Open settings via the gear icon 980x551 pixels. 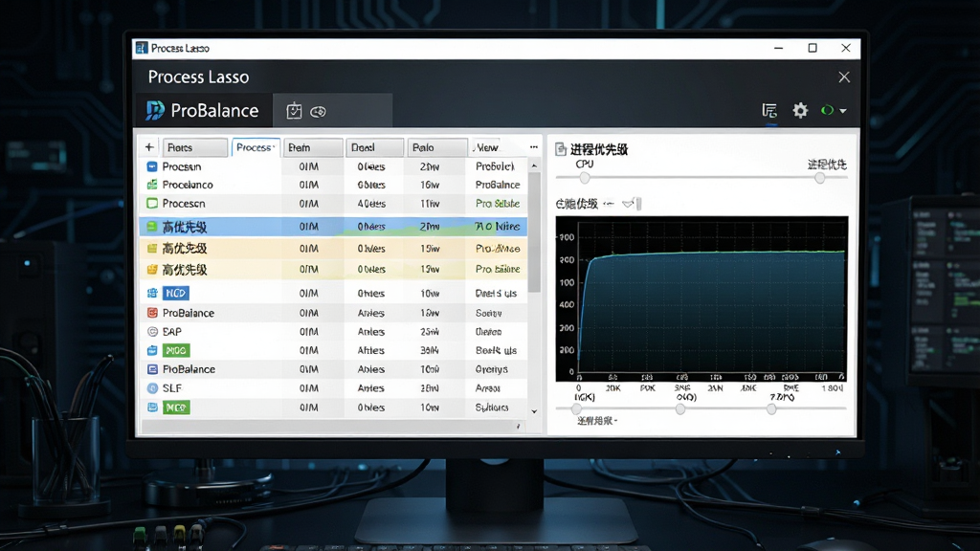tap(800, 111)
